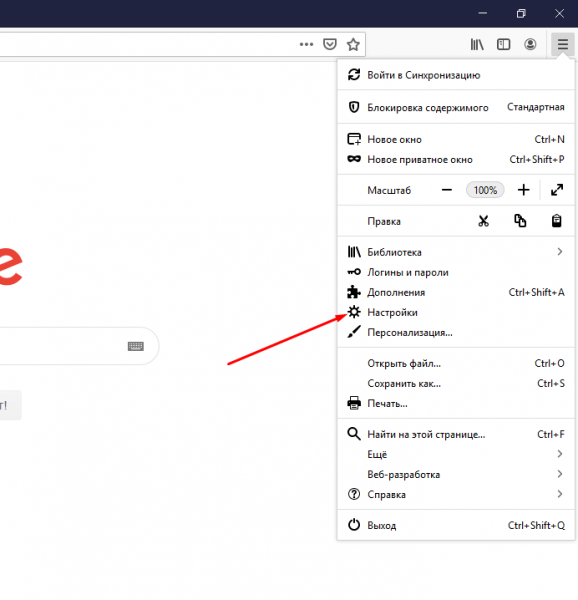Open Логины и пароли
Screen dimensions: 578x600
(x=456, y=272)
